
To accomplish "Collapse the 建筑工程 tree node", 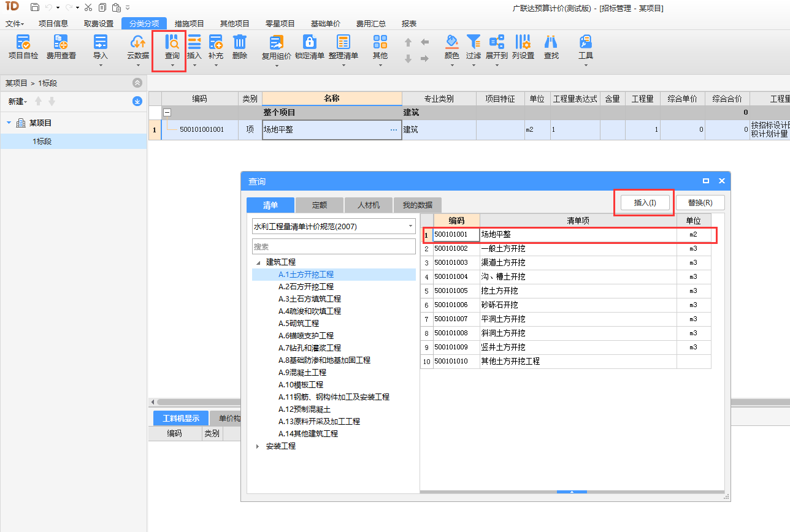I will tap(258, 262).
